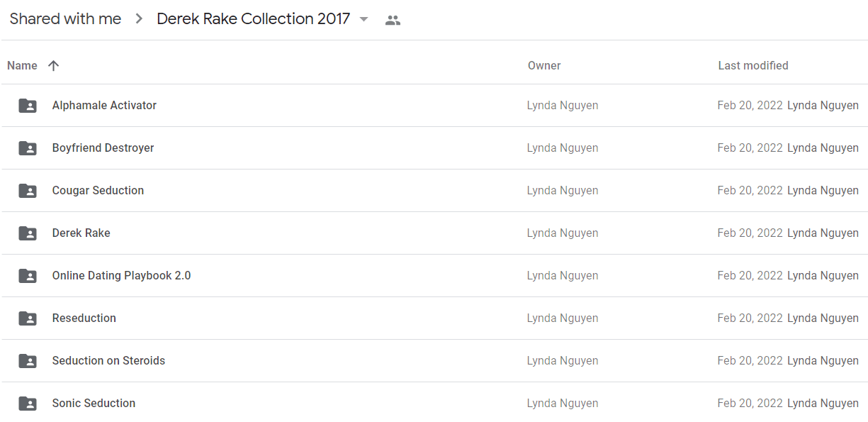Click the Derek Rake shared folder icon
This screenshot has height=422, width=868.
point(28,233)
